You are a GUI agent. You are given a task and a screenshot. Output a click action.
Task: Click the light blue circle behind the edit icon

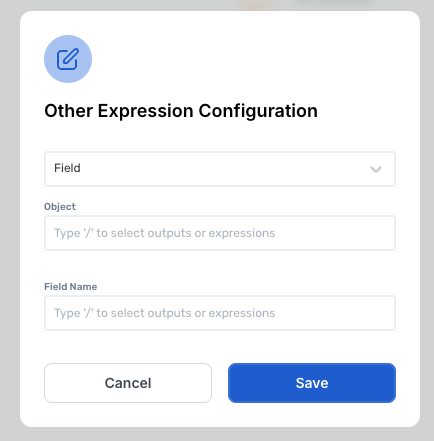coord(68,59)
